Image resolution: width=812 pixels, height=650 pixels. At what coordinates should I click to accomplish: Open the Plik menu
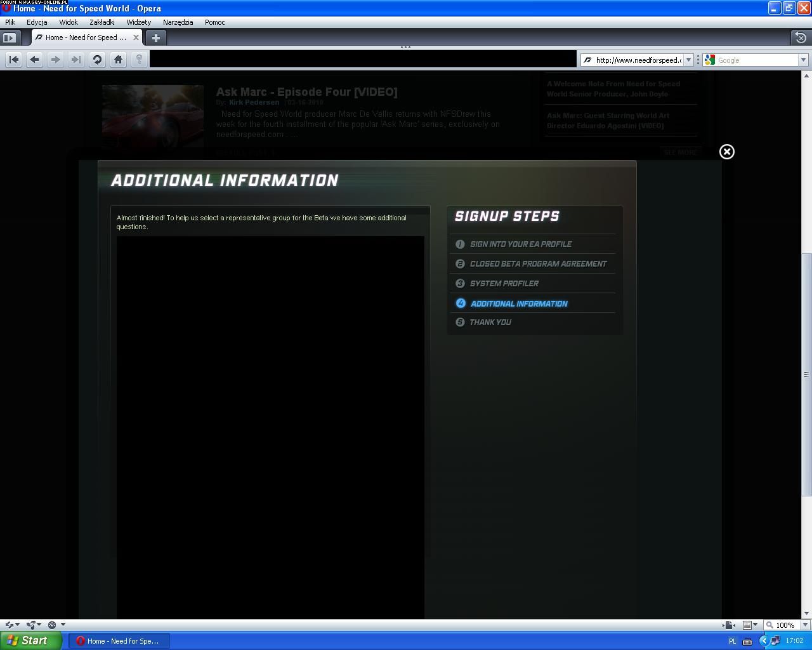point(10,22)
